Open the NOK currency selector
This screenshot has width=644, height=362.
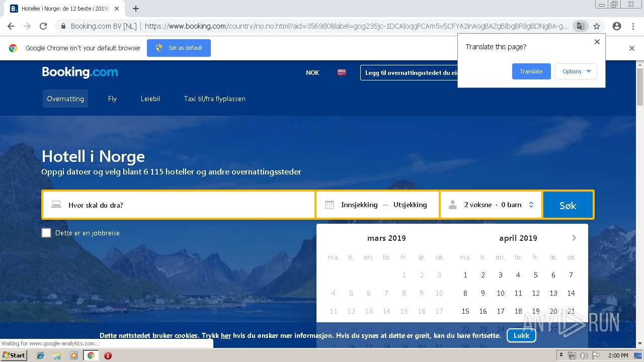312,72
